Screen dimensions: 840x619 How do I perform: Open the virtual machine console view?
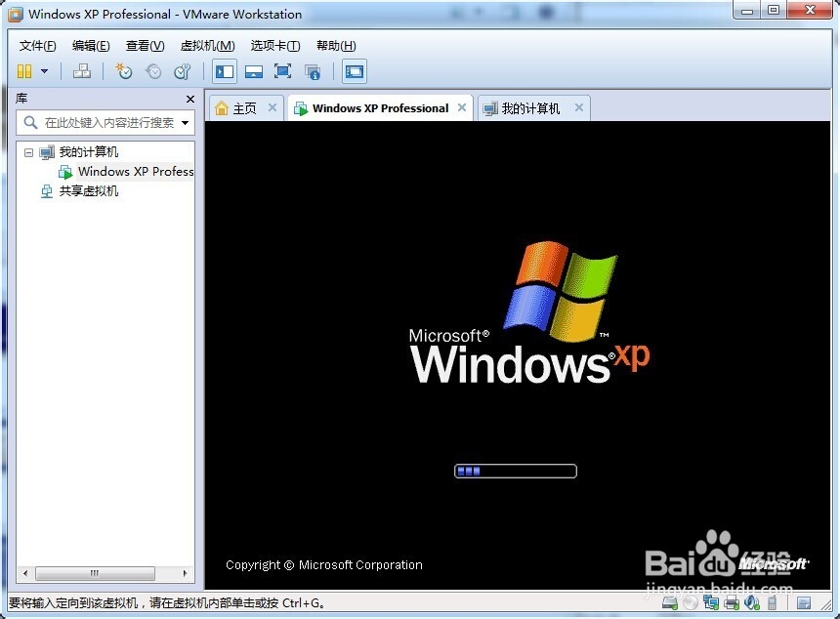(x=354, y=71)
